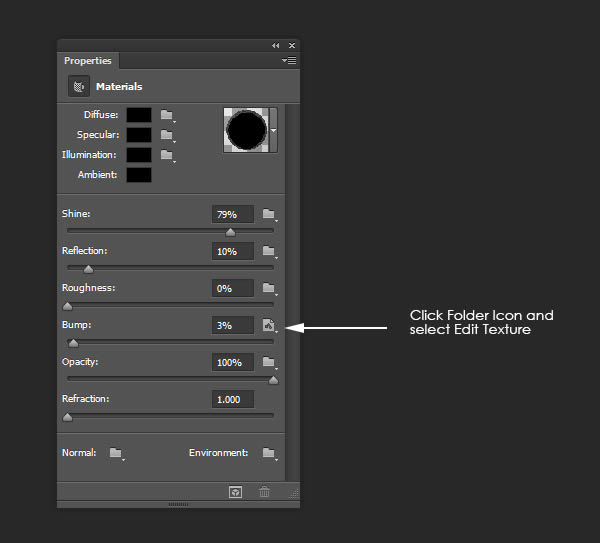Screen dimensions: 600x543
Task: Open the Opacity texture folder icon
Action: tap(269, 362)
